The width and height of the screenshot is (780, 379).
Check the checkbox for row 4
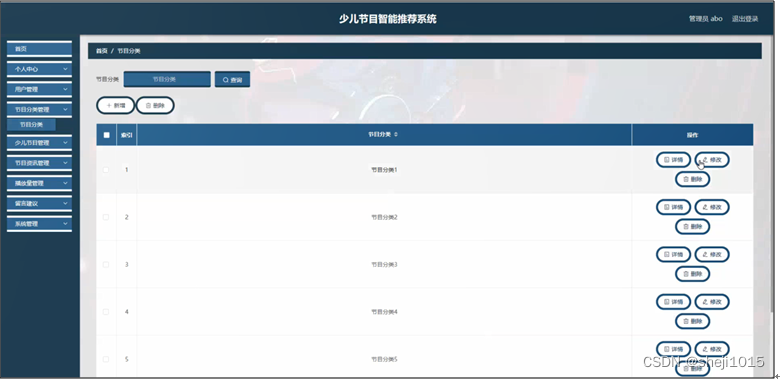pos(105,312)
